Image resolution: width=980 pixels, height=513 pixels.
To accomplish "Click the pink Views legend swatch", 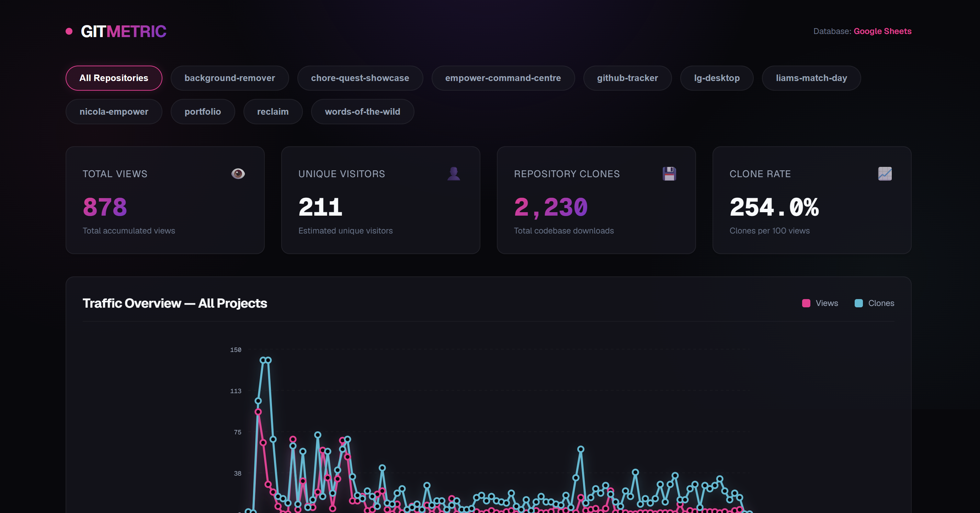I will [806, 303].
